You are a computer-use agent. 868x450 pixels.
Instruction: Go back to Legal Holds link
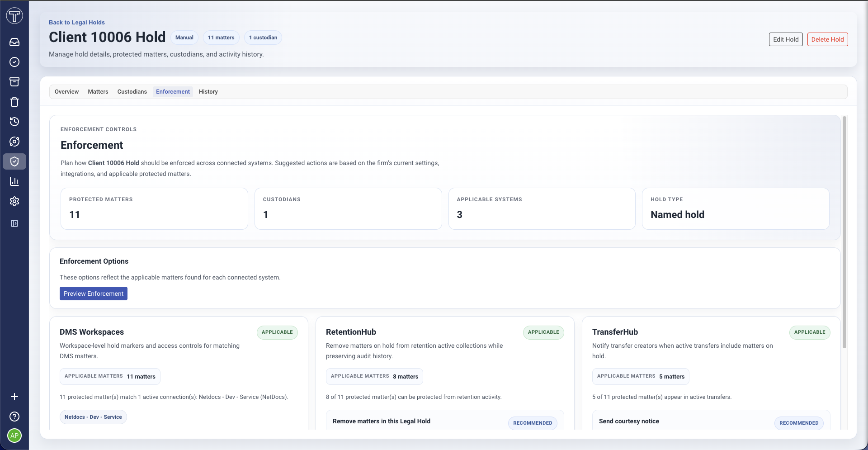(x=77, y=22)
